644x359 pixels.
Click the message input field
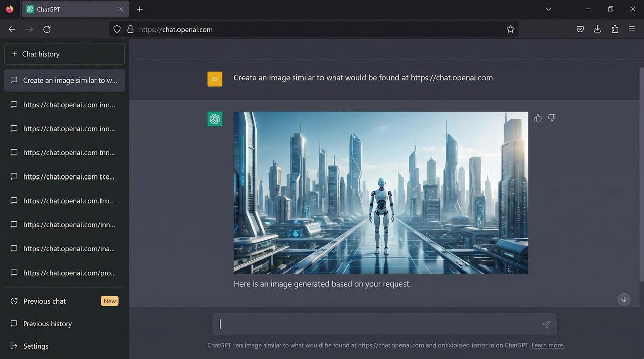tap(384, 324)
